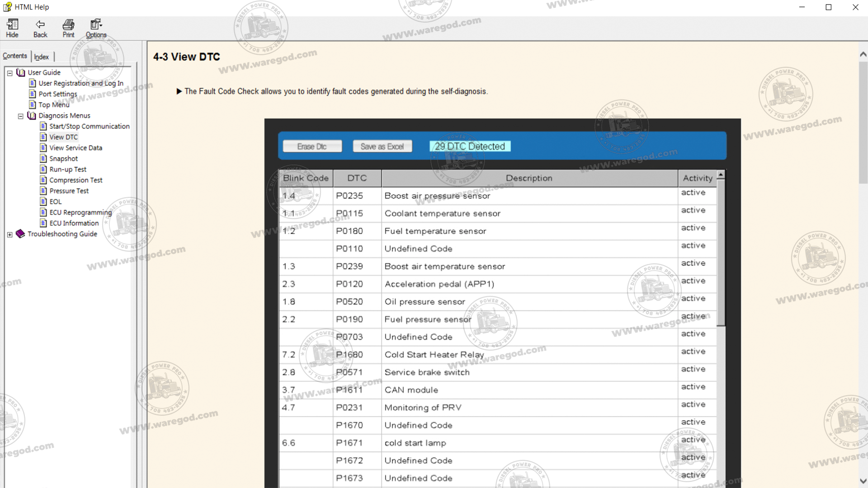Click the Snapshot page icon
The height and width of the screenshot is (488, 868).
click(x=43, y=159)
